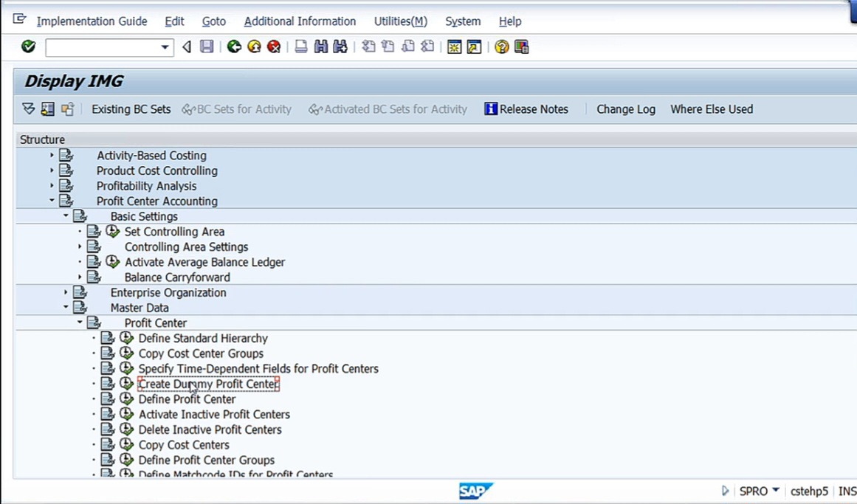Collapse the Master Data node
The height and width of the screenshot is (504, 857).
(66, 307)
